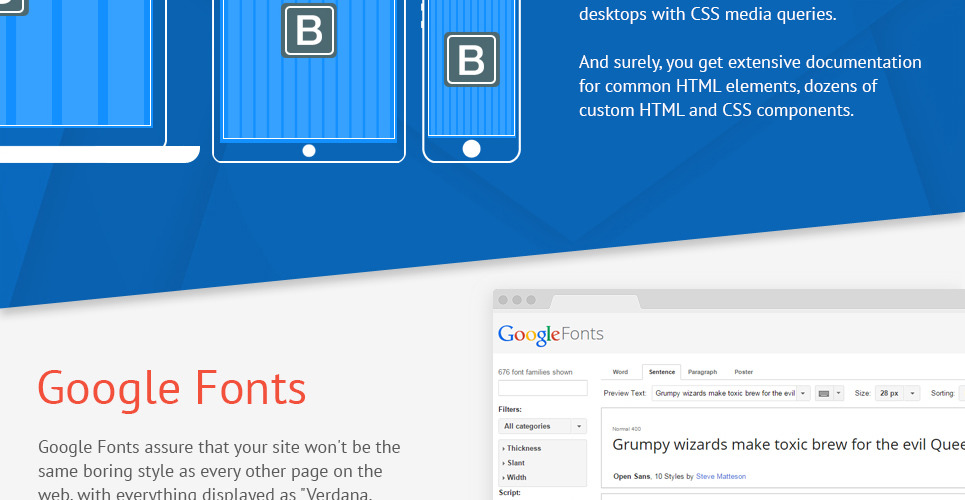
Task: Click the Sorting: label
Action: 943,393
